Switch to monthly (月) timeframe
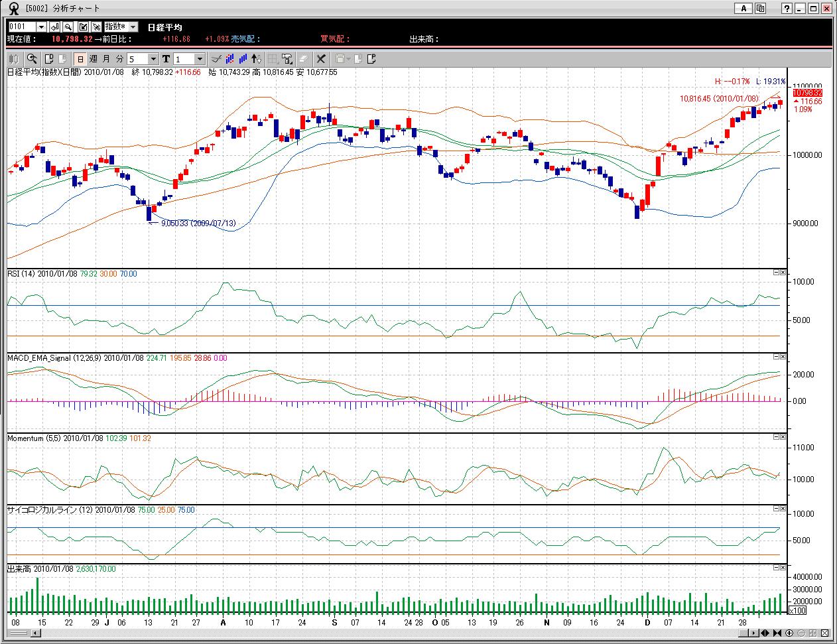Screen dimensions: 837x644 (x=106, y=59)
